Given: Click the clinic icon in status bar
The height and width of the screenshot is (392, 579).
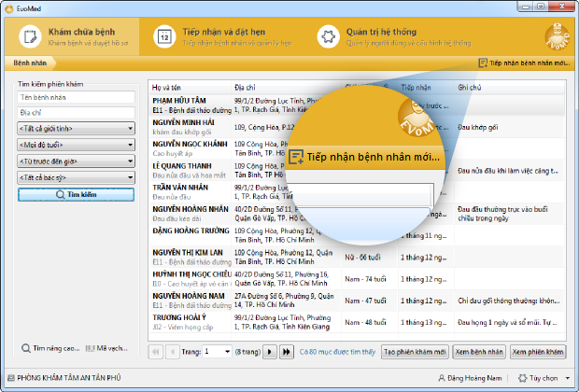Looking at the screenshot, I should pyautogui.click(x=11, y=378).
